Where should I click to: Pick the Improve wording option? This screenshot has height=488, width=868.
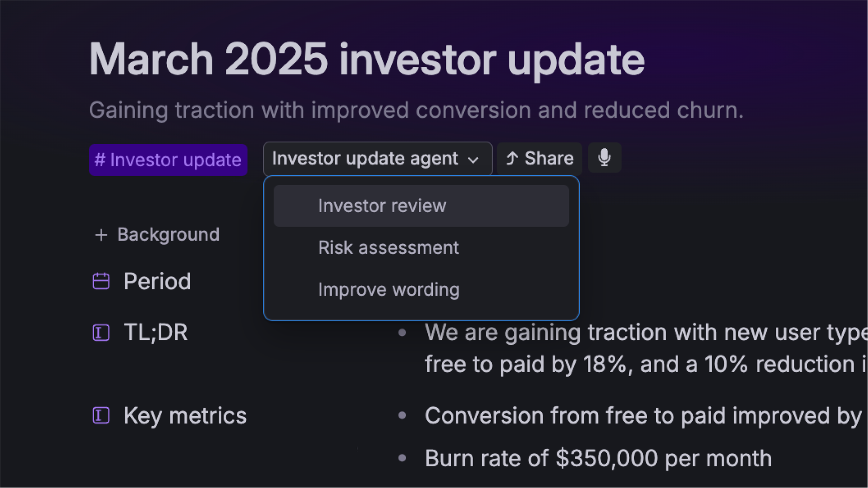[x=421, y=289]
